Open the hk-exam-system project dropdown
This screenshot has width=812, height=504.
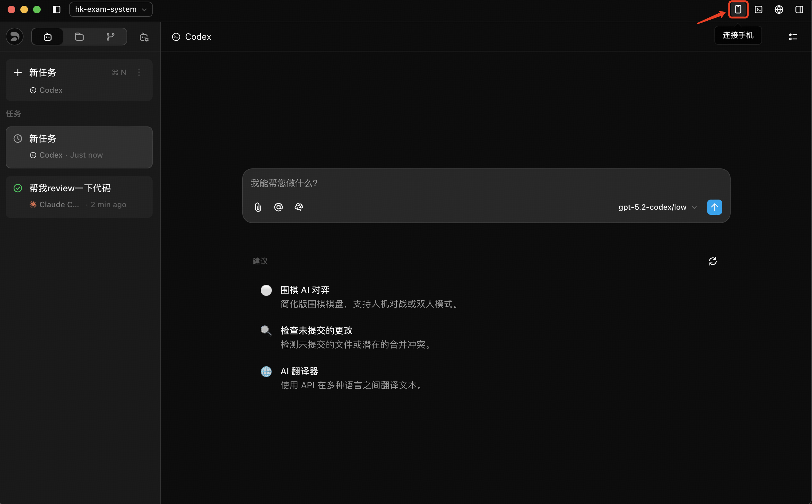pyautogui.click(x=111, y=9)
